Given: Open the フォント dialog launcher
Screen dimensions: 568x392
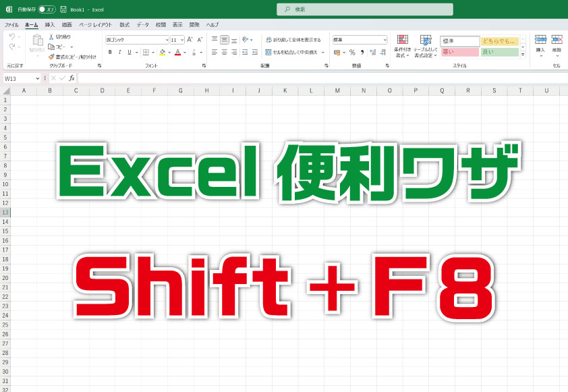Looking at the screenshot, I should [x=204, y=65].
